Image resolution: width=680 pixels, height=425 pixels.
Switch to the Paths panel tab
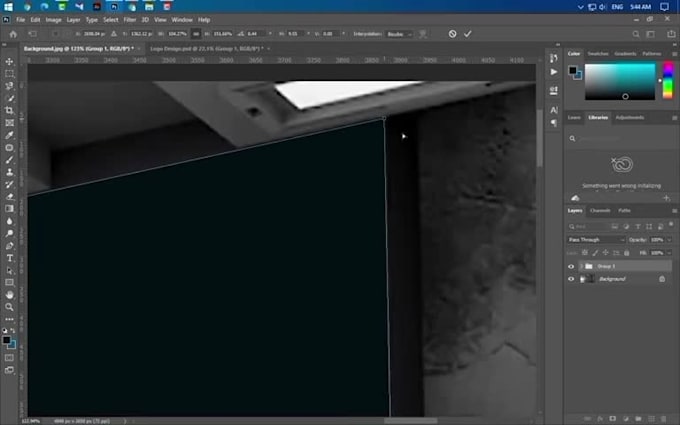624,211
